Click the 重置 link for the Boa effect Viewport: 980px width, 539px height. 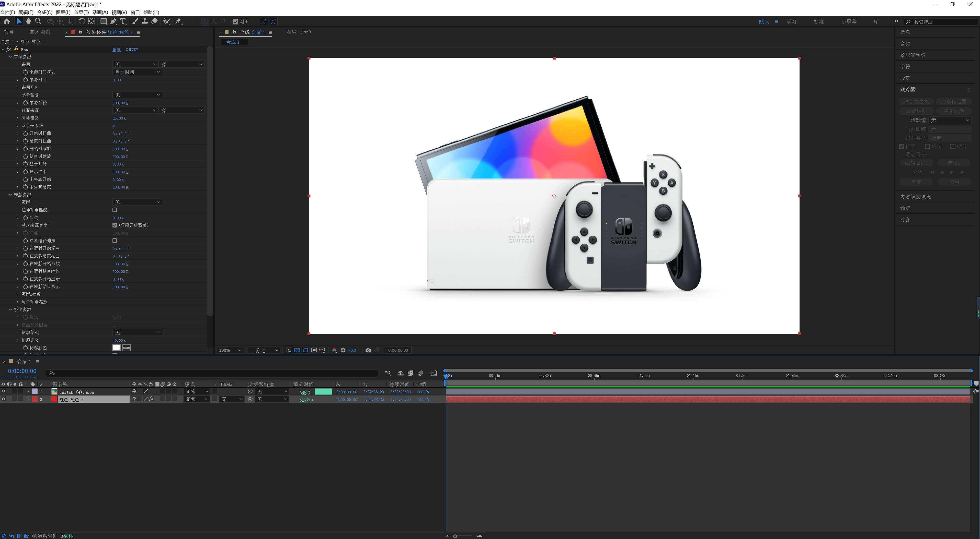point(116,50)
